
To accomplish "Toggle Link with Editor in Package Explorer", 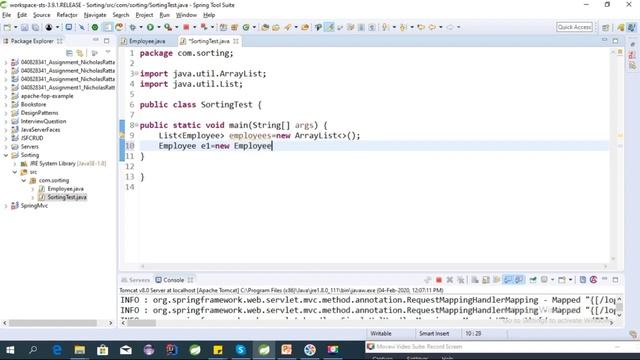I will 80,53.
